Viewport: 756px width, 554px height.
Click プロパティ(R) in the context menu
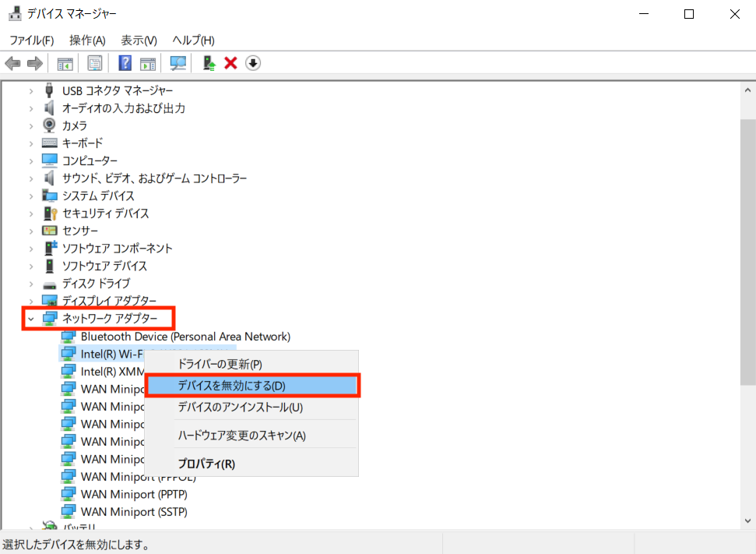tap(206, 464)
